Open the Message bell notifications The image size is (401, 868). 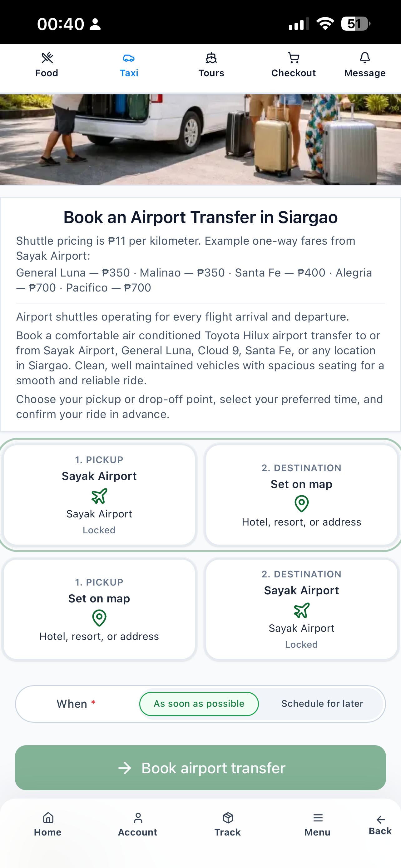click(365, 58)
